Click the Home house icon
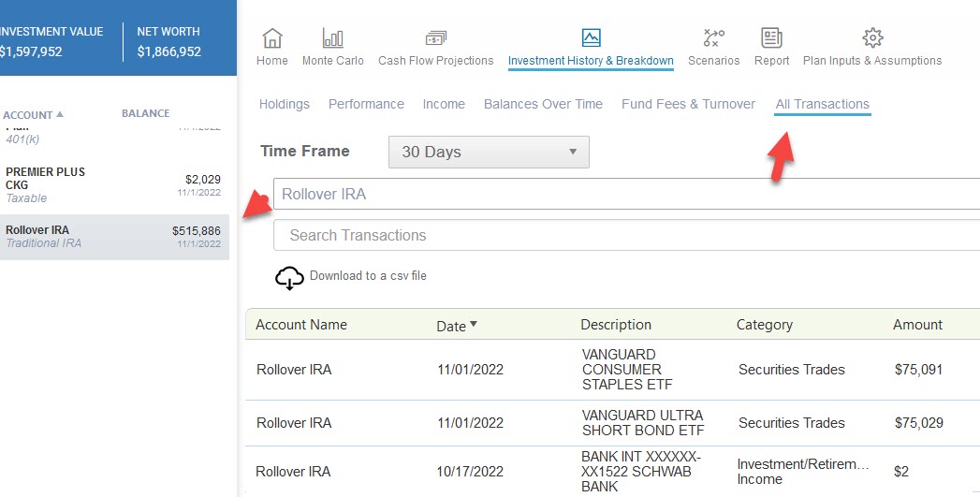 point(271,38)
